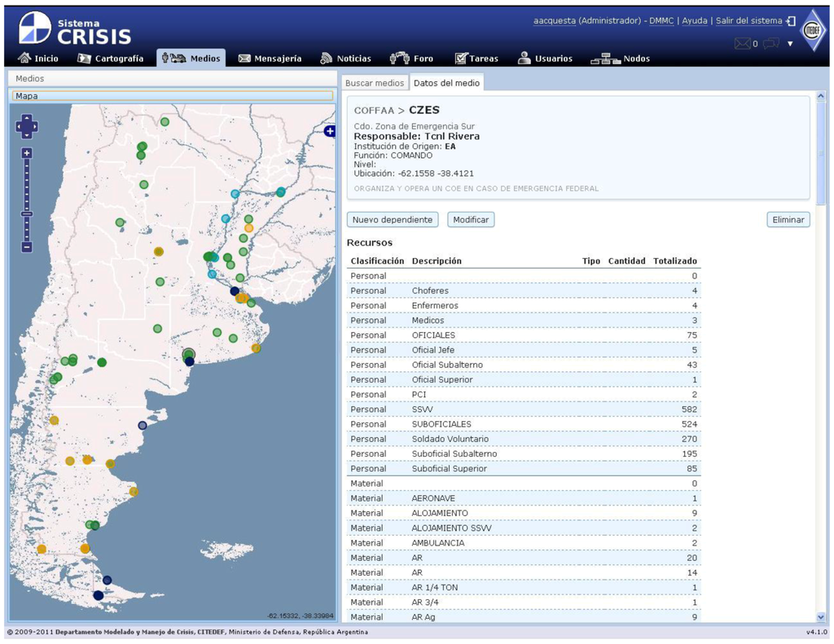
Task: Click the Mapa panel header
Action: click(x=173, y=96)
